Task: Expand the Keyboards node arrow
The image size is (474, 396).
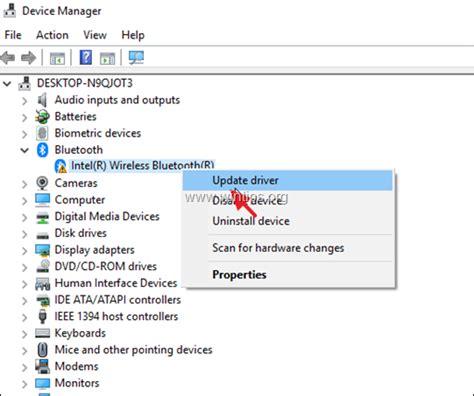Action: pos(24,334)
